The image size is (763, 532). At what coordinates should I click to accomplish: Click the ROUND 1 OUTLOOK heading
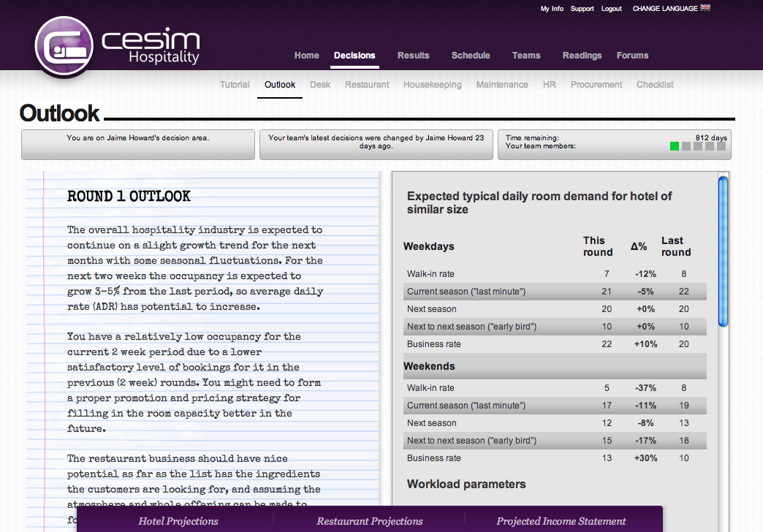[129, 196]
